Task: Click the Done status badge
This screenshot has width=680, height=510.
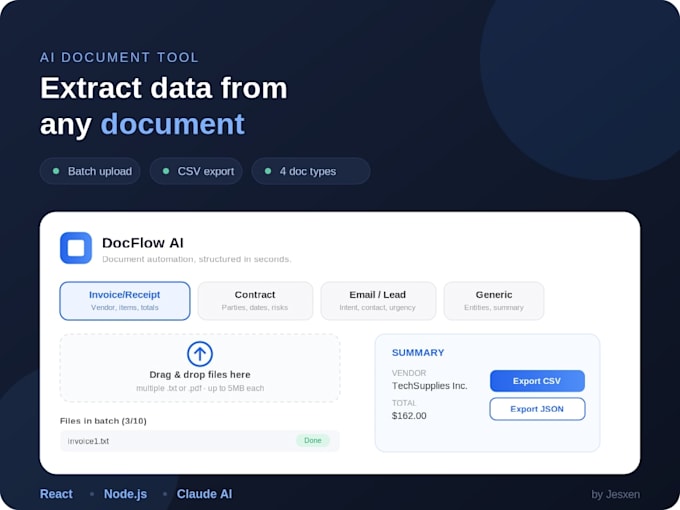Action: [x=313, y=441]
